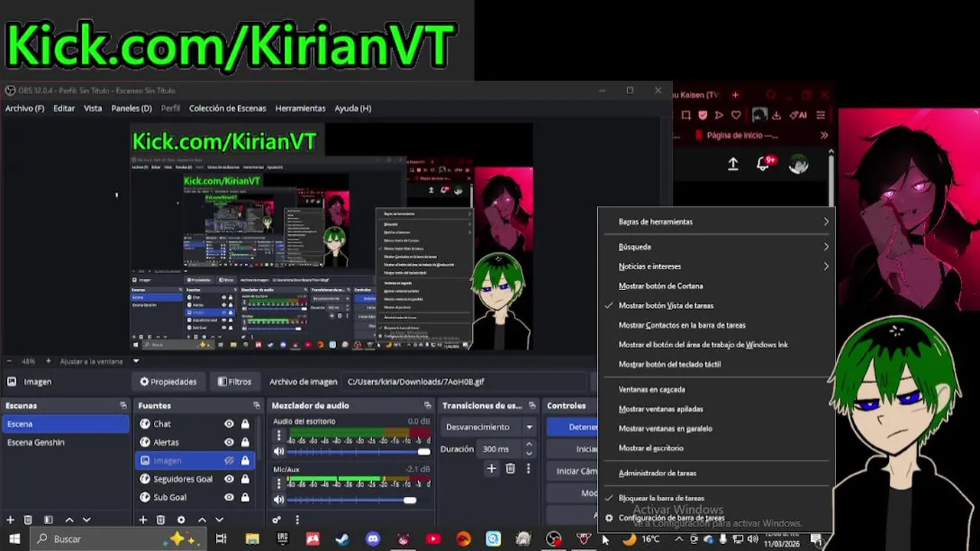
Task: Open Colección de Escenas menu
Action: pyautogui.click(x=227, y=109)
